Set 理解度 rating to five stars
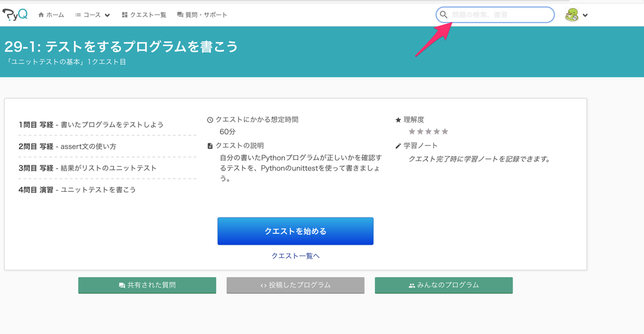The width and height of the screenshot is (644, 334). click(445, 131)
